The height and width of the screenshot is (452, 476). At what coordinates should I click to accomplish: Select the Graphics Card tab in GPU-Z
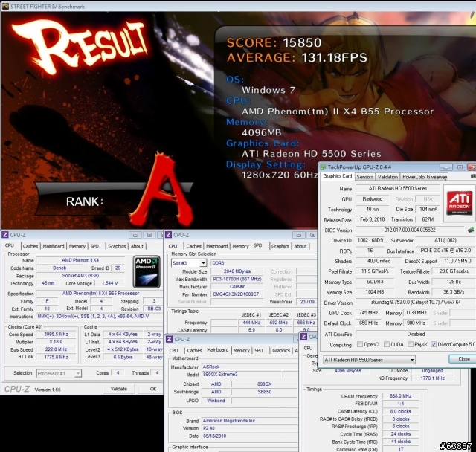[x=337, y=176]
